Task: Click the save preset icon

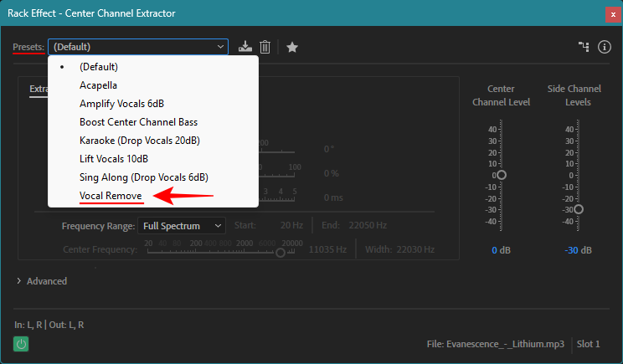Action: [245, 47]
